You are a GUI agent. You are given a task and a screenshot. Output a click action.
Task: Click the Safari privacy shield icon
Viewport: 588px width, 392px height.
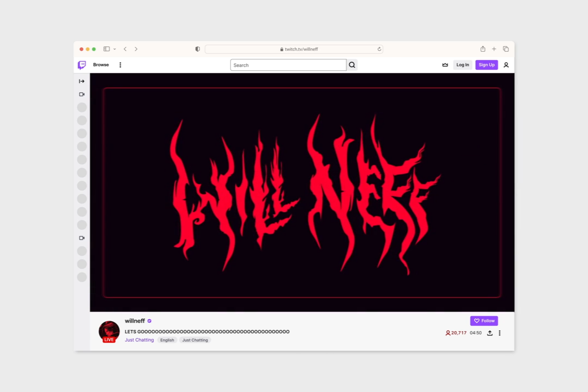[x=198, y=49]
